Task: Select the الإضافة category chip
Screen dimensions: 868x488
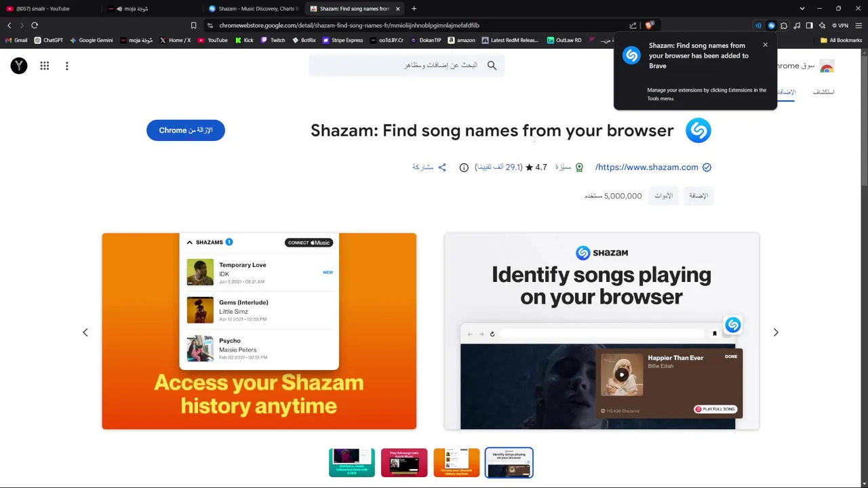Action: point(698,196)
